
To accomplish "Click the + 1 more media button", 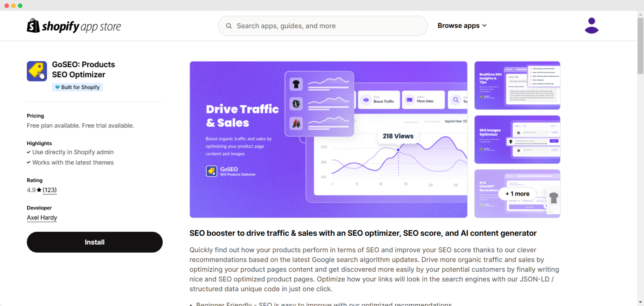I will point(517,194).
